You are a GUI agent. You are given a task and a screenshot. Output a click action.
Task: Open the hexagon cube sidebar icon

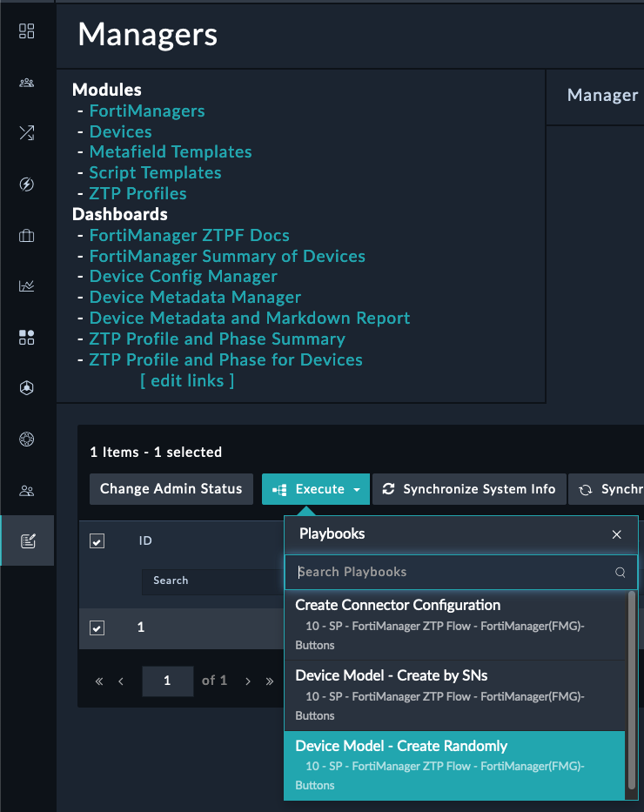click(x=26, y=388)
